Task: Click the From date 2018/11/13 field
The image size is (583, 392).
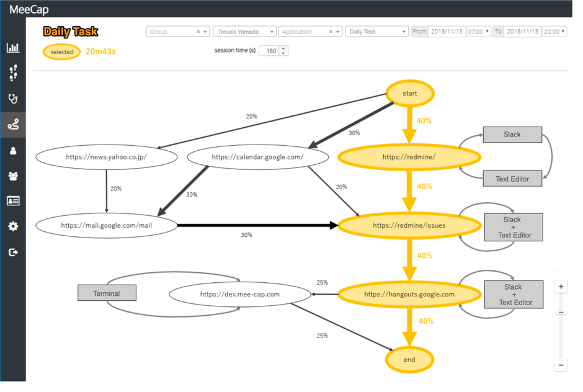Action: click(447, 32)
